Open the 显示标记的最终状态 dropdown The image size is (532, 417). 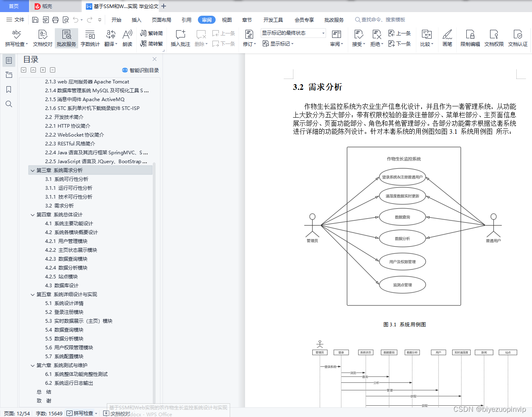[x=322, y=33]
